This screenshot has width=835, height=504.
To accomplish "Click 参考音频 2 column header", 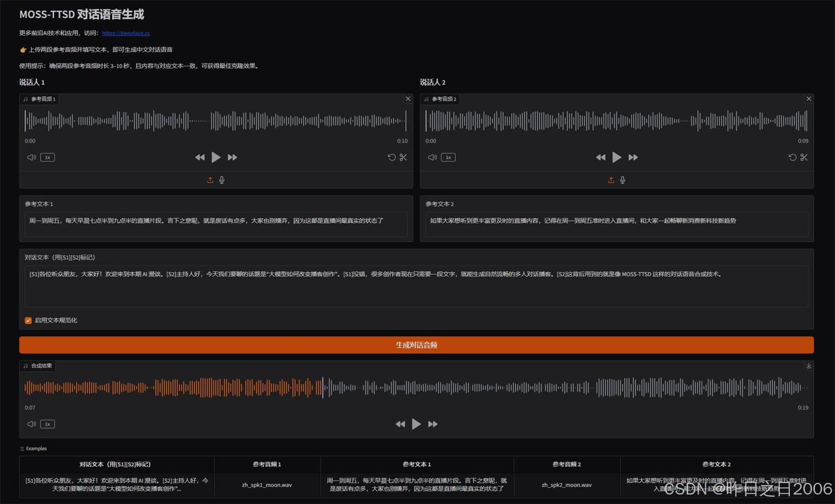I will pos(567,464).
